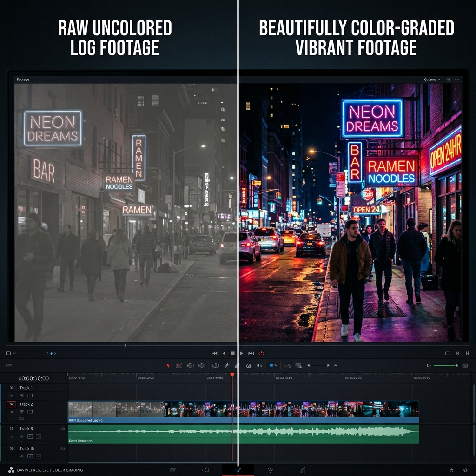476x476 pixels.
Task: Open the viewer layout dropdown at lower left
Action: [x=11, y=353]
